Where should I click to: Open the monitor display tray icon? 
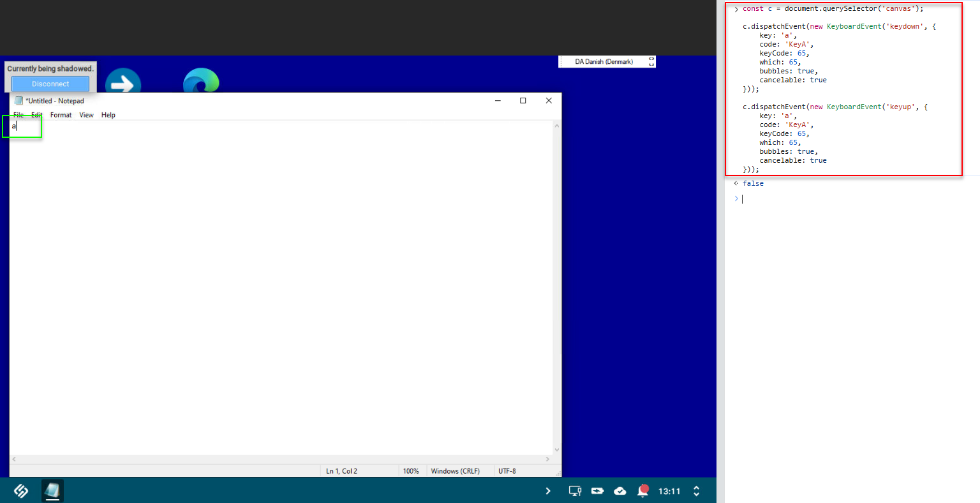[575, 491]
